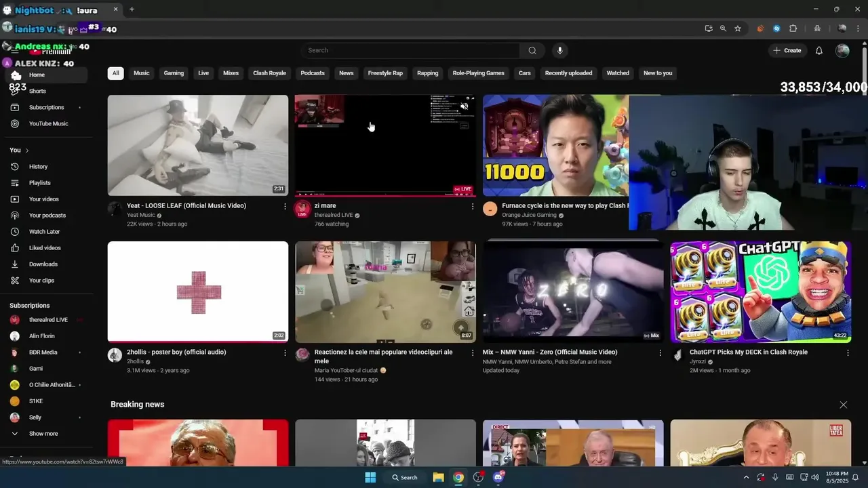
Task: Click the YouTube search field
Action: pos(410,50)
